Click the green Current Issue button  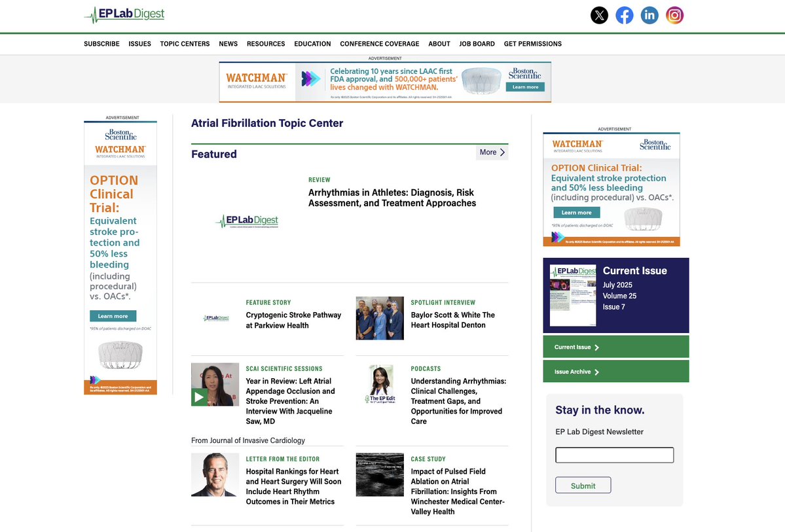pyautogui.click(x=616, y=347)
